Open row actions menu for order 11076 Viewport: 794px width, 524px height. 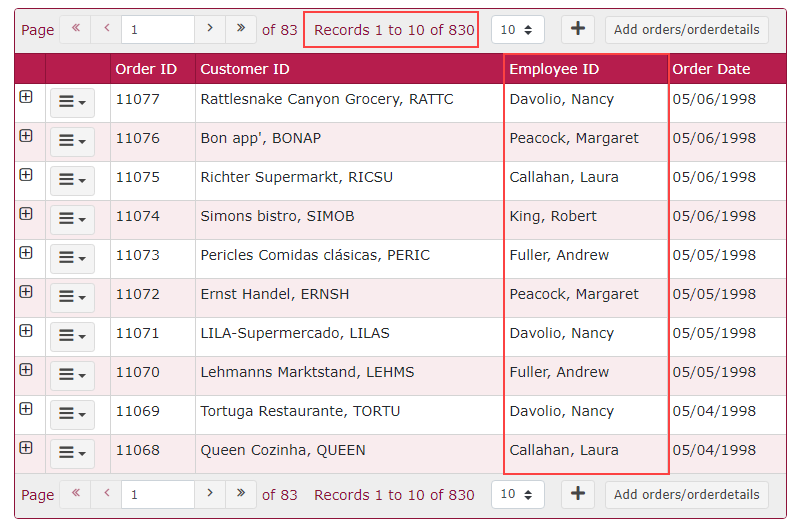[72, 140]
